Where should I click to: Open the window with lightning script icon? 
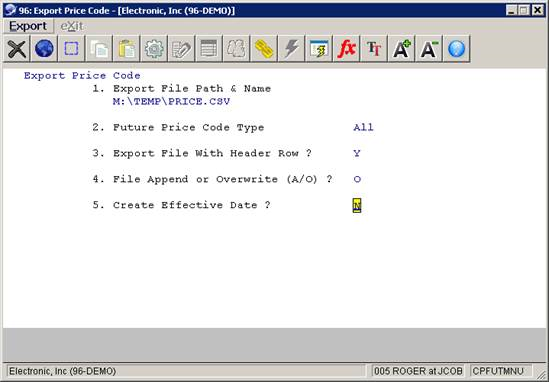tap(319, 49)
